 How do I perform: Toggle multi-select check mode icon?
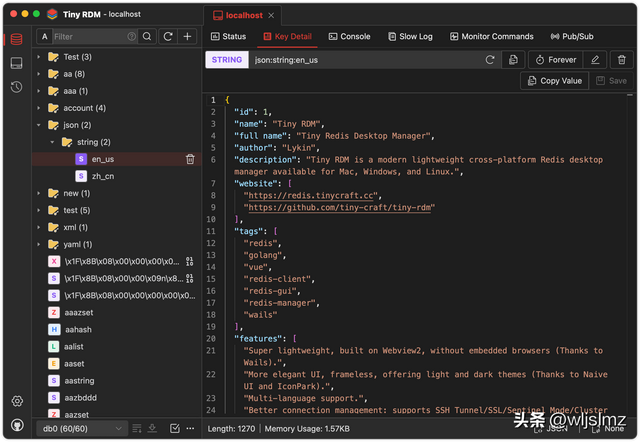point(175,428)
